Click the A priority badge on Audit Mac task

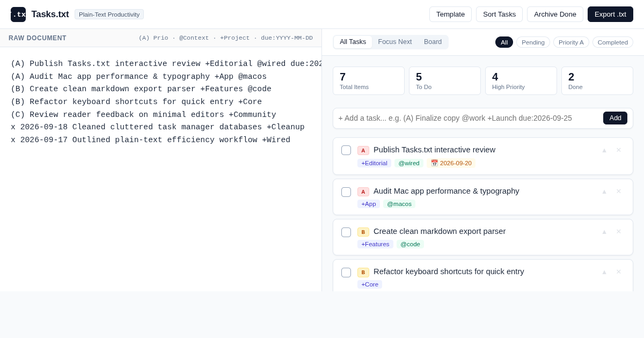click(363, 192)
